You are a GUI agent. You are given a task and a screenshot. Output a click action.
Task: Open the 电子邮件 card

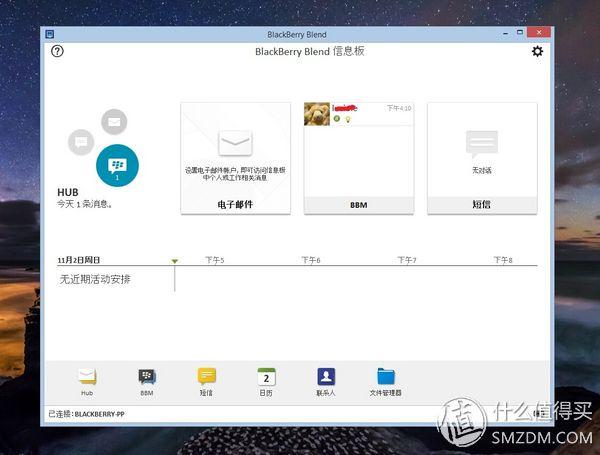click(235, 158)
